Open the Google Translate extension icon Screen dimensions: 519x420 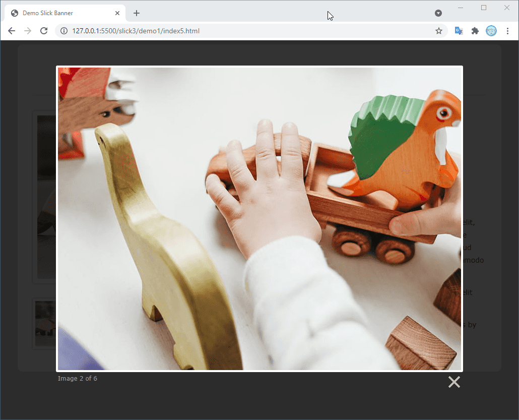click(x=459, y=31)
